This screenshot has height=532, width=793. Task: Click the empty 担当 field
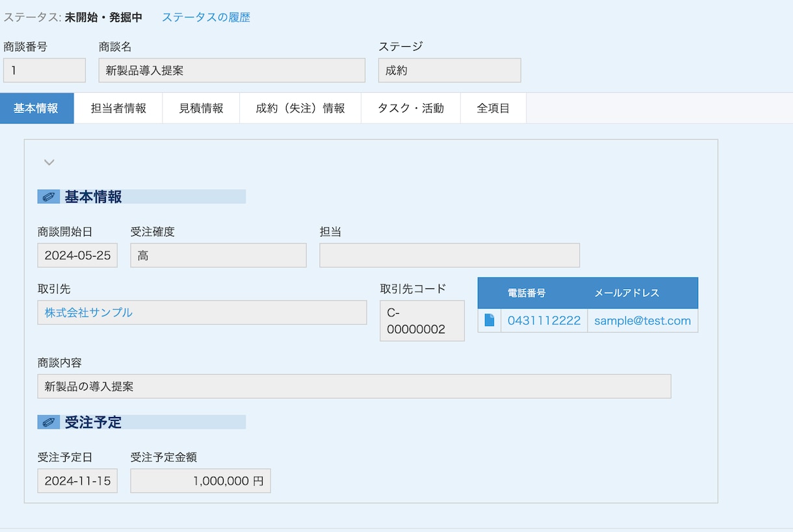[450, 255]
